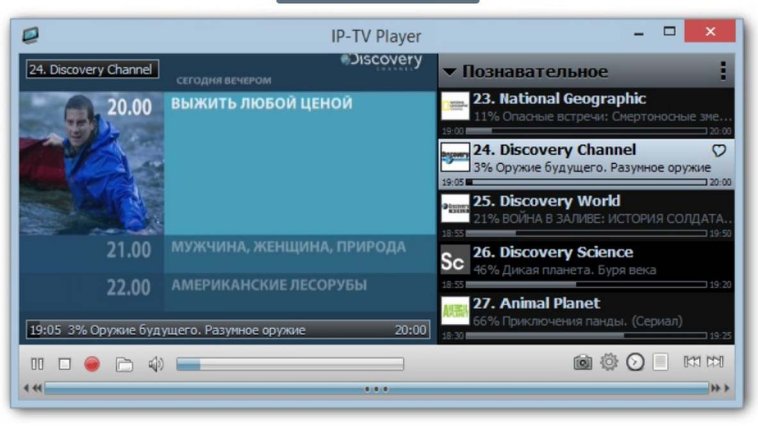758x426 pixels.
Task: Toggle favorite heart on Discovery Channel
Action: (x=719, y=151)
